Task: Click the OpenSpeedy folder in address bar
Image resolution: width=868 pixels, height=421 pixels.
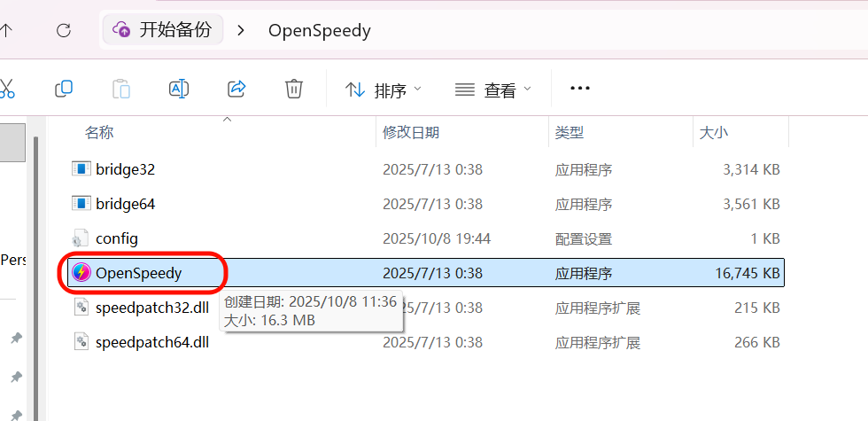Action: pos(320,30)
